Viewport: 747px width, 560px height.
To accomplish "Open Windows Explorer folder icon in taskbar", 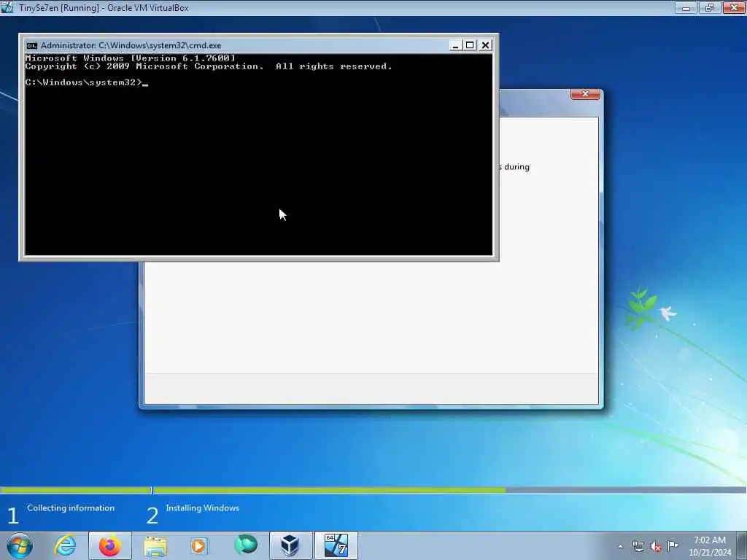I will (x=155, y=545).
